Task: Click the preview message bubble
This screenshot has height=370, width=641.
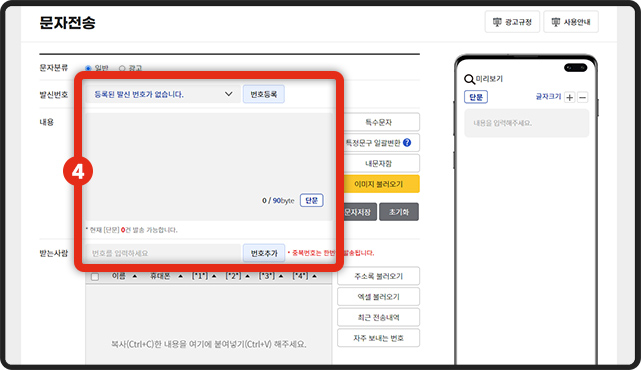Action: (x=527, y=123)
